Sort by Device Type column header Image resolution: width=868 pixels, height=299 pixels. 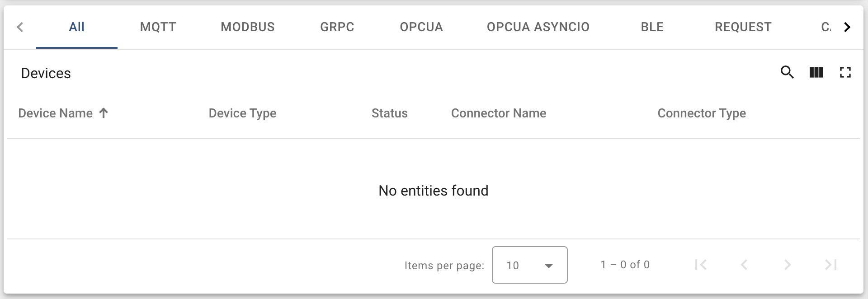coord(242,113)
